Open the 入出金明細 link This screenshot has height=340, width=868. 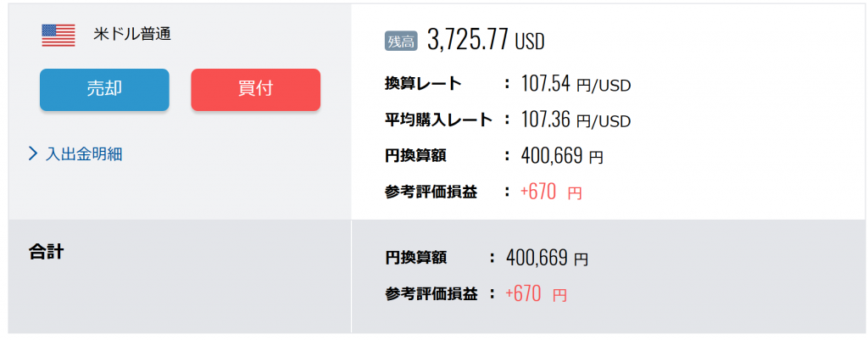click(84, 154)
